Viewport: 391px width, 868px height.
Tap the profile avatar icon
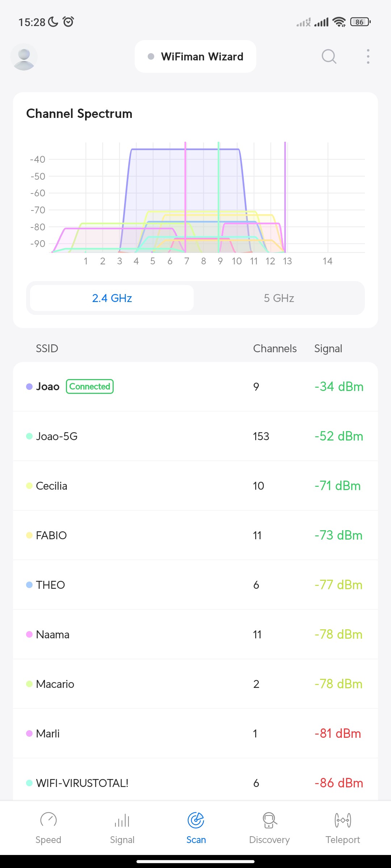(x=24, y=57)
